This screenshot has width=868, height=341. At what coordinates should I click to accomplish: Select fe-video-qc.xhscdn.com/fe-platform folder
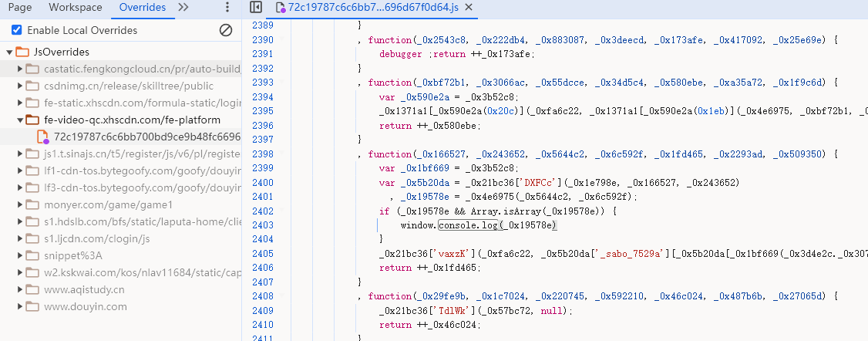point(133,120)
